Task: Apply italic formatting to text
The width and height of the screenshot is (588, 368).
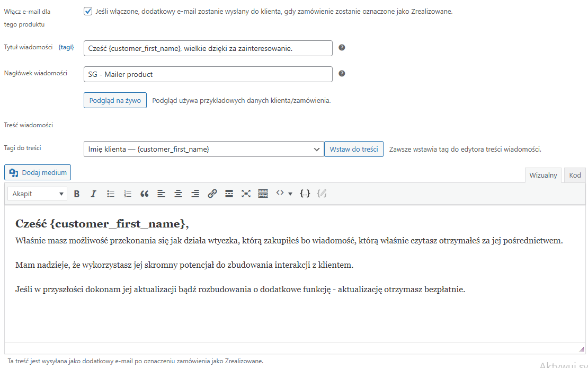Action: tap(93, 194)
